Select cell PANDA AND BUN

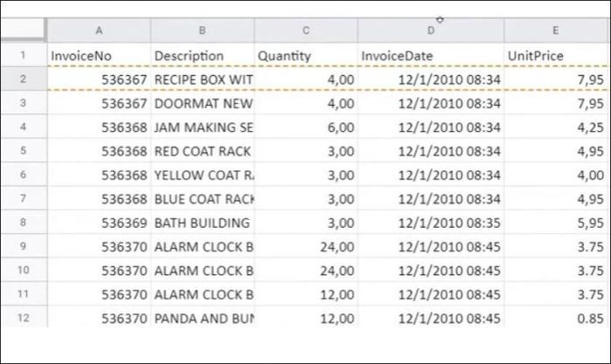(x=203, y=318)
